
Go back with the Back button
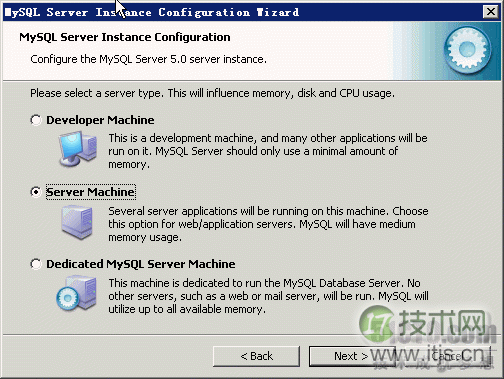(256, 356)
